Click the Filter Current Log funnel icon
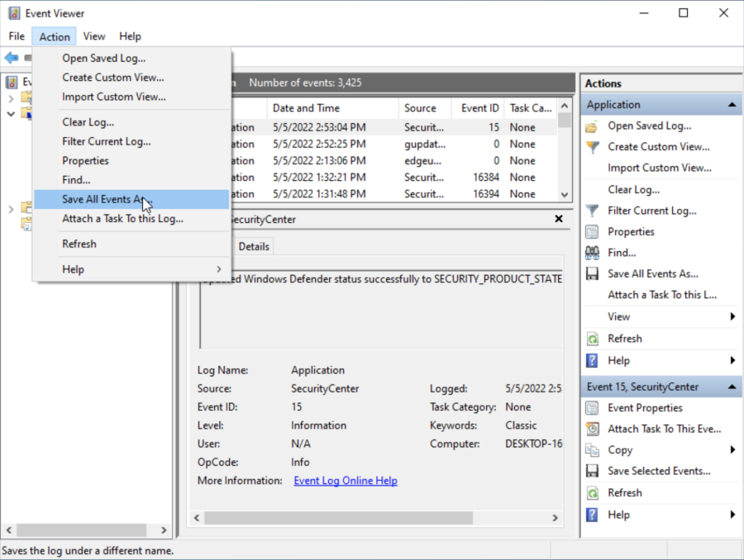The height and width of the screenshot is (560, 744). (592, 211)
